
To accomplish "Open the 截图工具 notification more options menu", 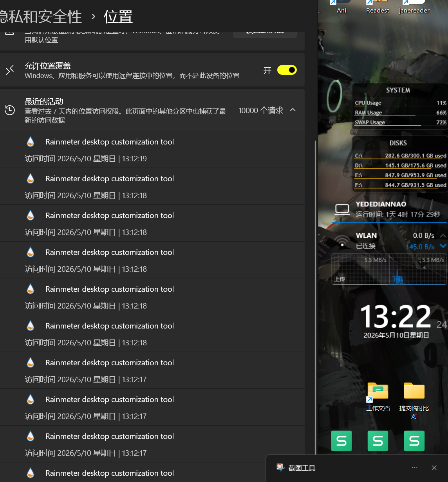I will click(x=415, y=468).
